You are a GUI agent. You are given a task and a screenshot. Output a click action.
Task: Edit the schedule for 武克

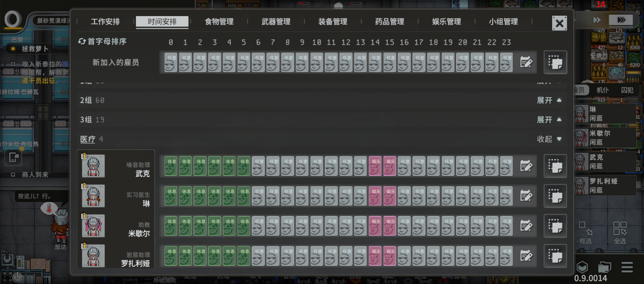coord(526,166)
